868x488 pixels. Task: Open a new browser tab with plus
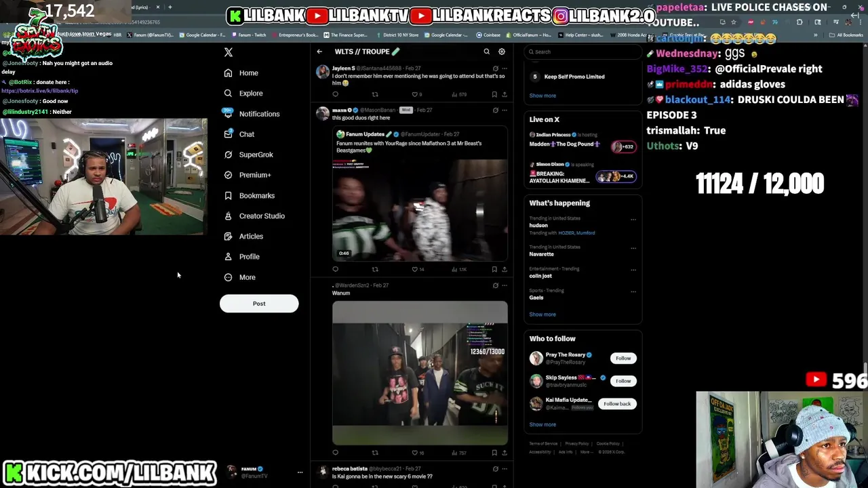170,7
